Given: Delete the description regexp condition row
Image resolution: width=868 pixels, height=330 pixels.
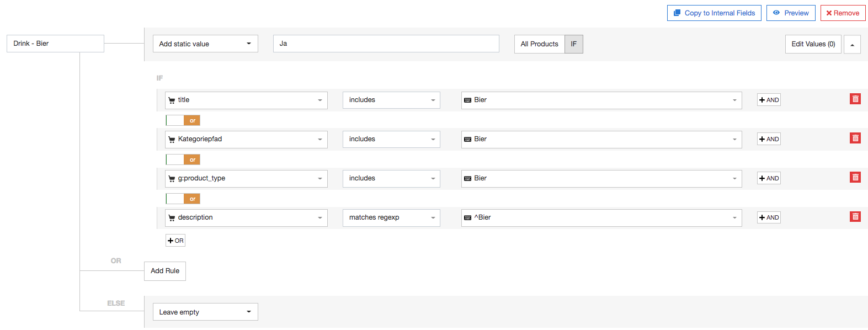Looking at the screenshot, I should tap(855, 217).
